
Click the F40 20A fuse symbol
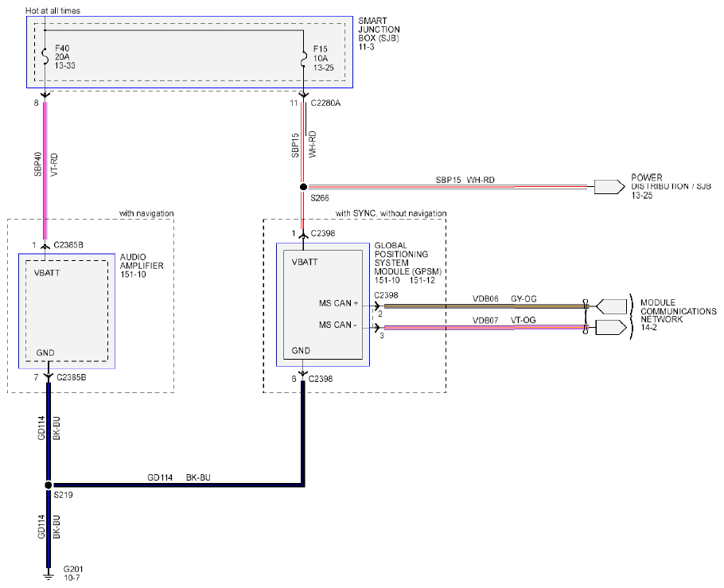pos(45,56)
